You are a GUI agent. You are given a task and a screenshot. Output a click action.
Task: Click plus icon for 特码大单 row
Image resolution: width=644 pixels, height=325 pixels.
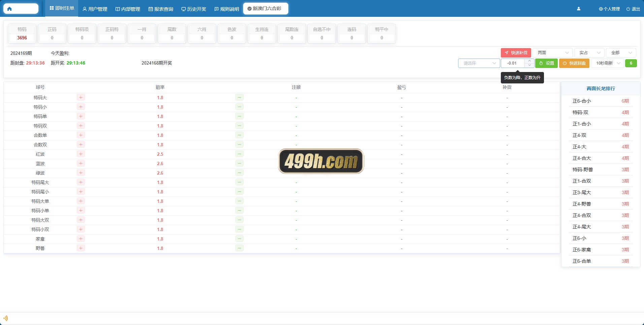81,201
